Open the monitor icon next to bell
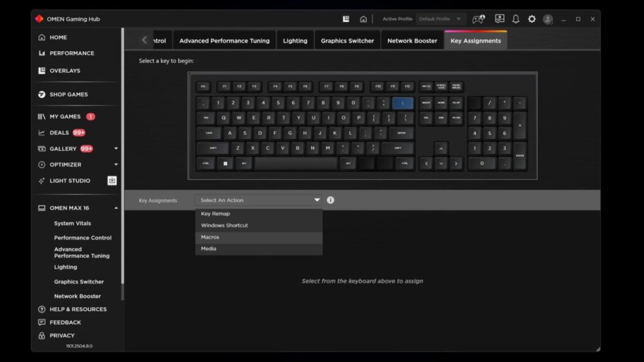Image resolution: width=644 pixels, height=362 pixels. point(499,19)
